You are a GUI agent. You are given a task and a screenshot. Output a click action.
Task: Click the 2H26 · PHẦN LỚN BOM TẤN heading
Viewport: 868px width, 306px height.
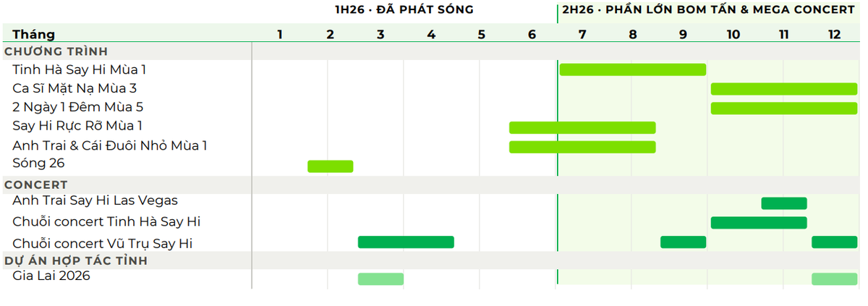[709, 9]
